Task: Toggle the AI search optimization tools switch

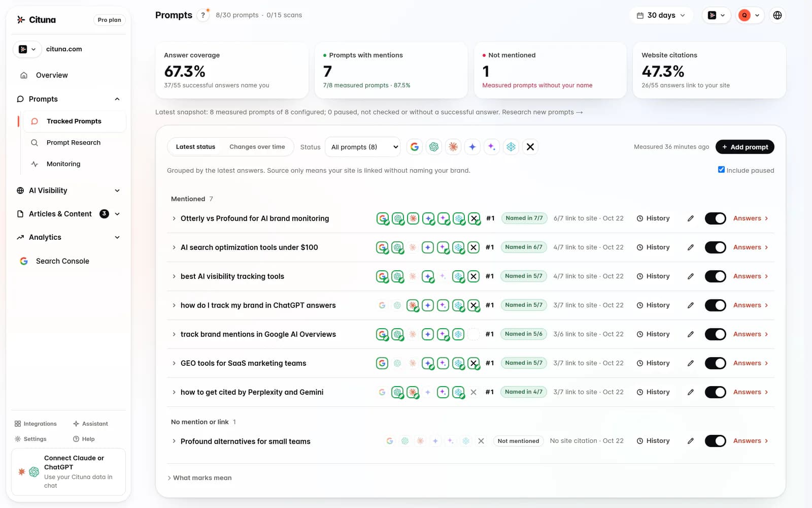Action: (x=716, y=247)
